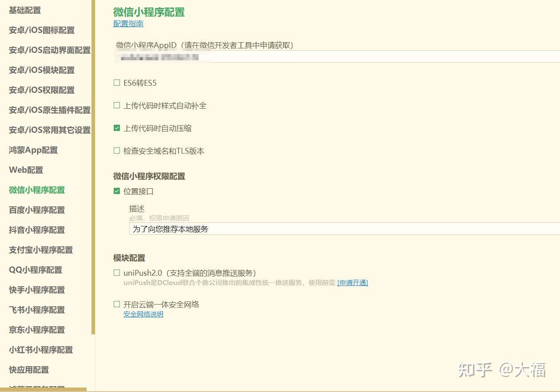Open 百度小程序配置
This screenshot has height=392, width=560.
37,210
